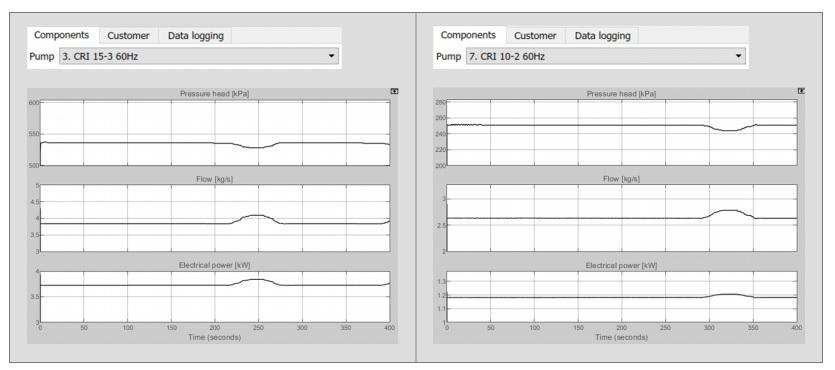835x370 pixels.
Task: Click right Electrical power [kW] plot
Action: pyautogui.click(x=621, y=297)
